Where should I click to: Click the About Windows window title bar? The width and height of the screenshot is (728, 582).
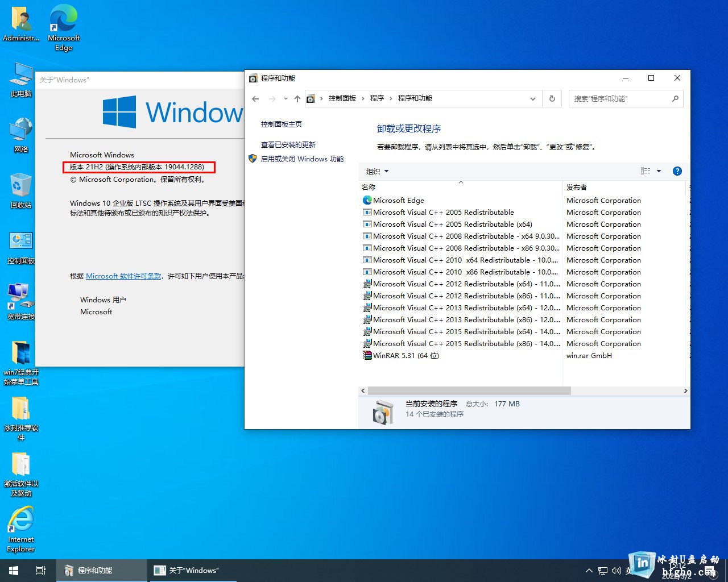(140, 80)
